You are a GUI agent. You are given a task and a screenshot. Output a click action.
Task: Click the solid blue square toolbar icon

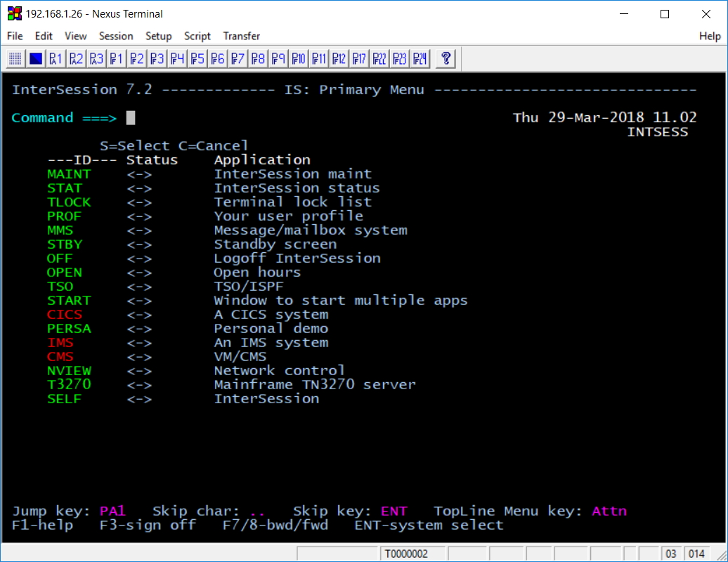[x=35, y=58]
